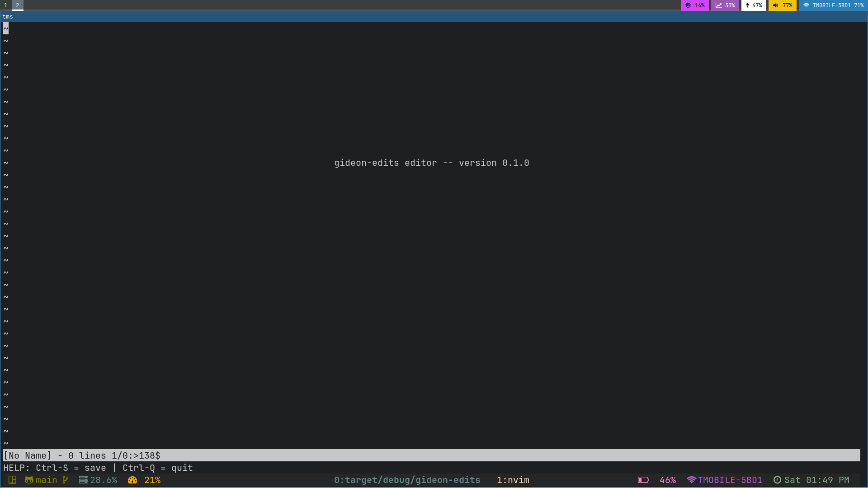Select workspace 2 in top bar
Image resolution: width=868 pixels, height=488 pixels.
click(17, 5)
